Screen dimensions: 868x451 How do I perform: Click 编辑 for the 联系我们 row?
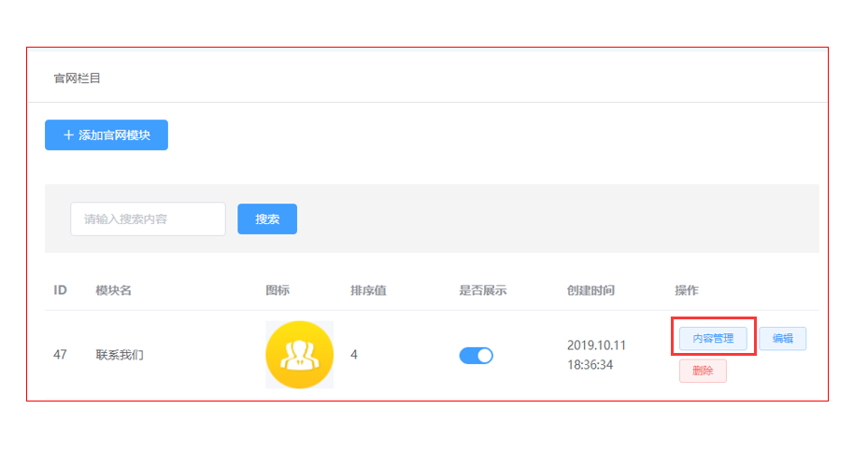(783, 338)
